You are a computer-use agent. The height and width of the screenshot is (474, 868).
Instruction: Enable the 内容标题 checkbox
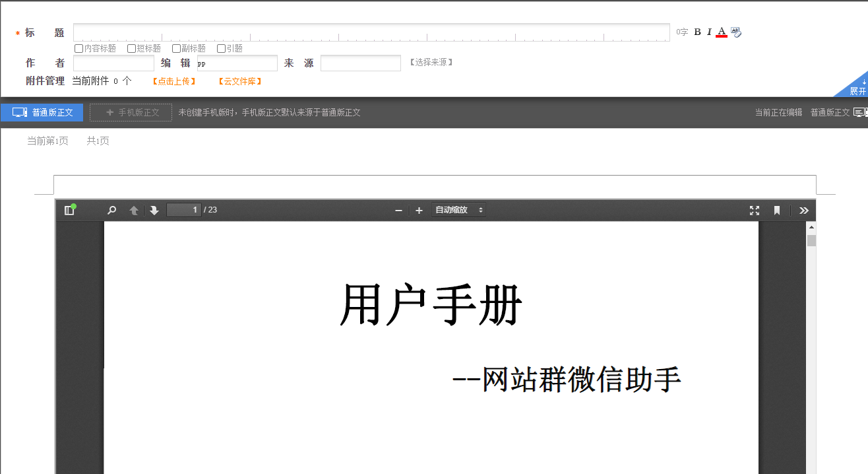click(x=79, y=48)
